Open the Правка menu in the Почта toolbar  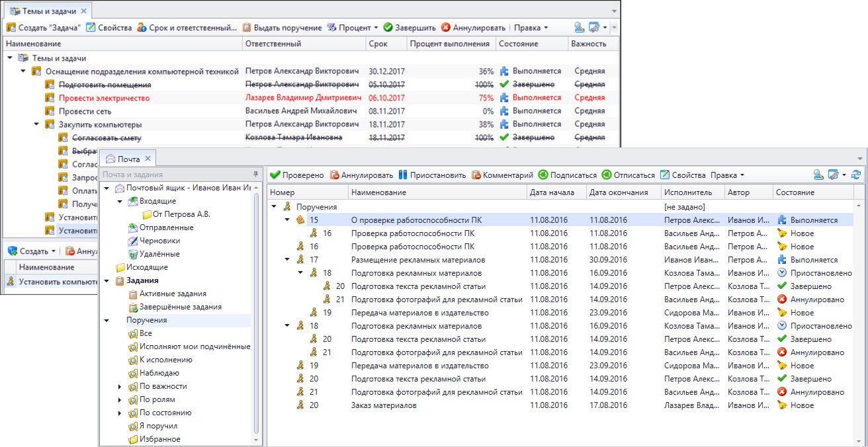[x=727, y=175]
